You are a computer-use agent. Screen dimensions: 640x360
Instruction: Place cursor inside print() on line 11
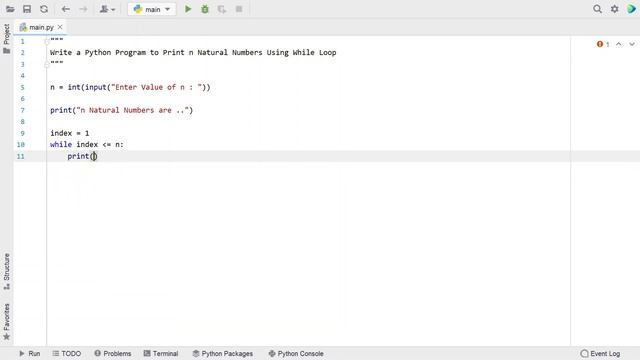[94, 156]
